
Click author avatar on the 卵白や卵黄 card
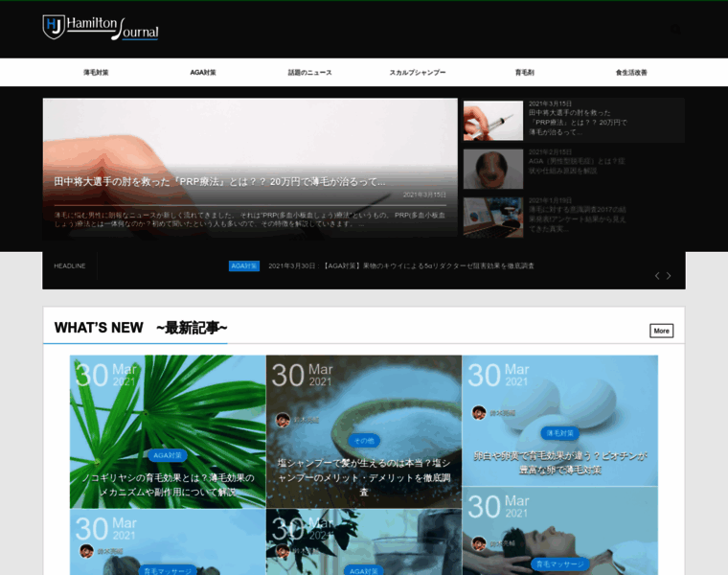[479, 412]
